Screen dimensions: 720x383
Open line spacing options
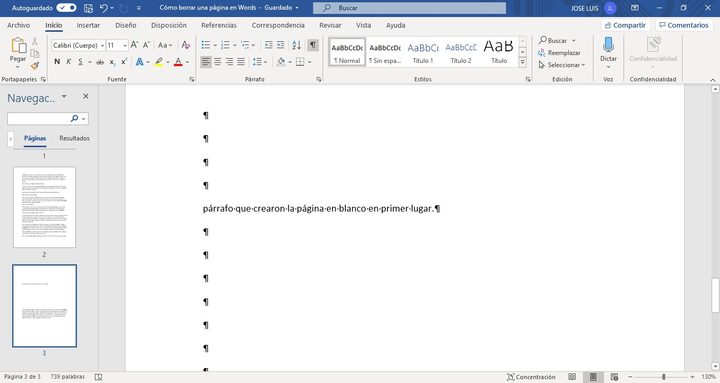pos(257,62)
